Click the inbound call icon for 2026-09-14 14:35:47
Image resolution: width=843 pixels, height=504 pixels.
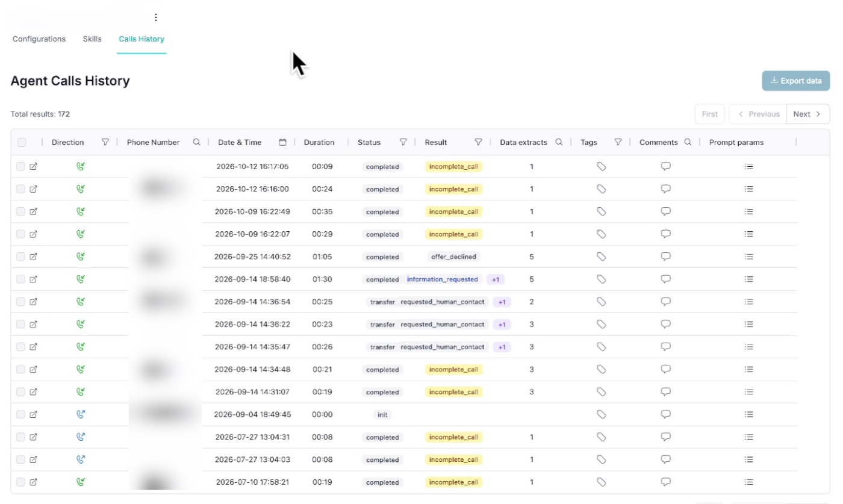[x=81, y=347]
